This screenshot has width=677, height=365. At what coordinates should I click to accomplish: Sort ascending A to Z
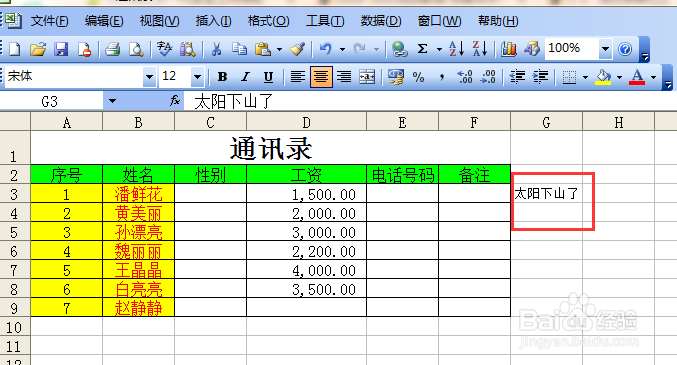pos(456,49)
